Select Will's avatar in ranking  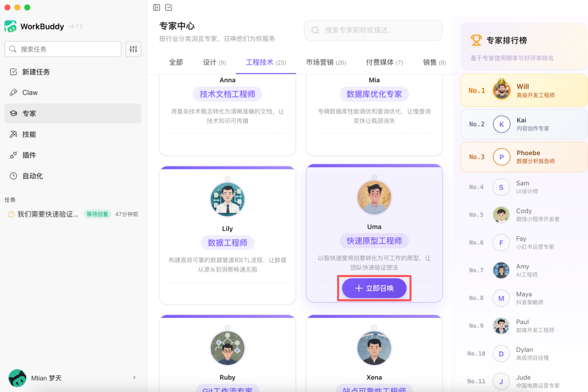click(x=501, y=89)
